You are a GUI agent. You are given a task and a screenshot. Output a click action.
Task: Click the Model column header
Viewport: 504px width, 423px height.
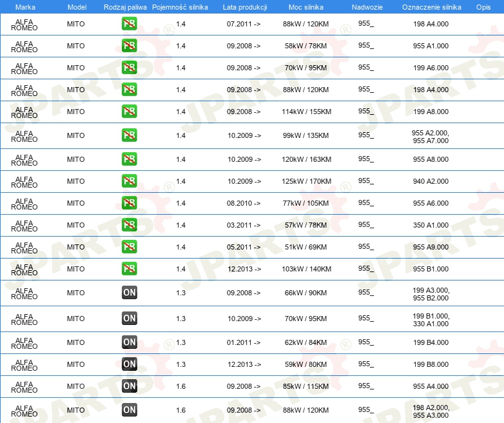click(x=77, y=7)
